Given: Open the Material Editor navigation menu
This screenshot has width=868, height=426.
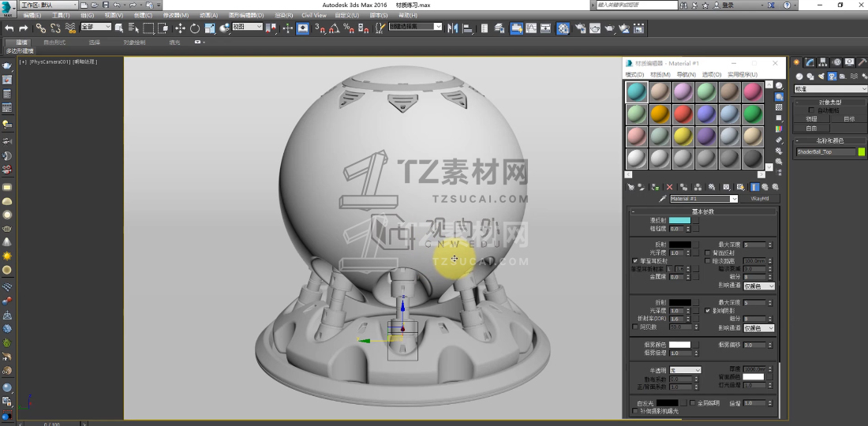Looking at the screenshot, I should point(687,74).
